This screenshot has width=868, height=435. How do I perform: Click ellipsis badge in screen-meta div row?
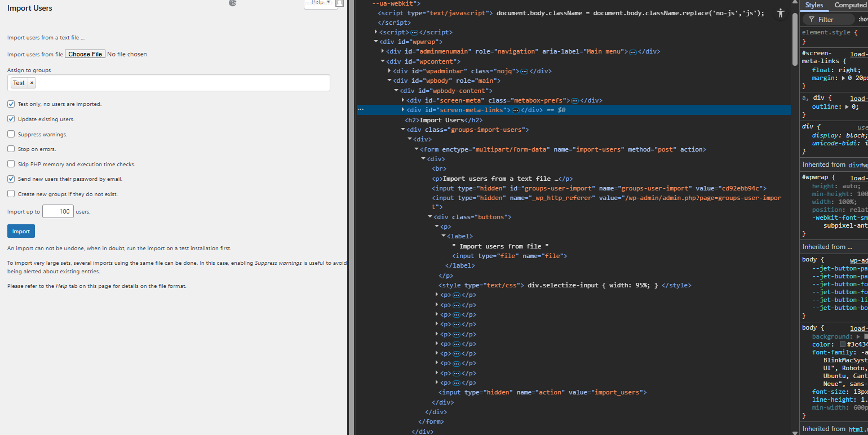point(575,101)
